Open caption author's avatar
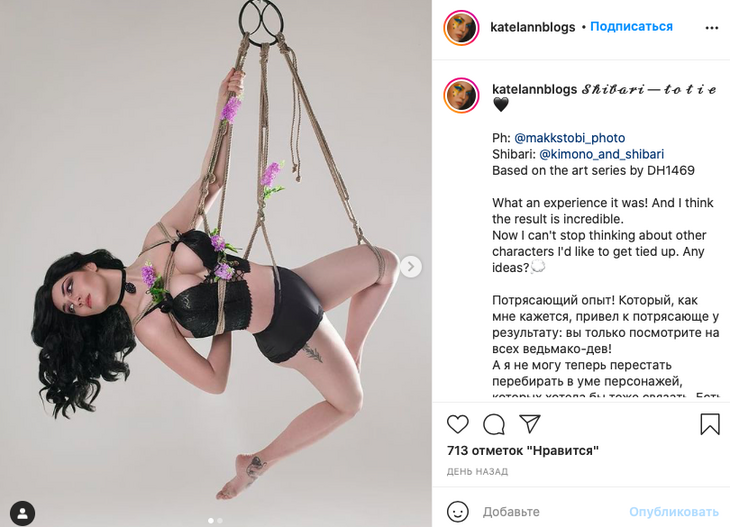 click(x=461, y=94)
